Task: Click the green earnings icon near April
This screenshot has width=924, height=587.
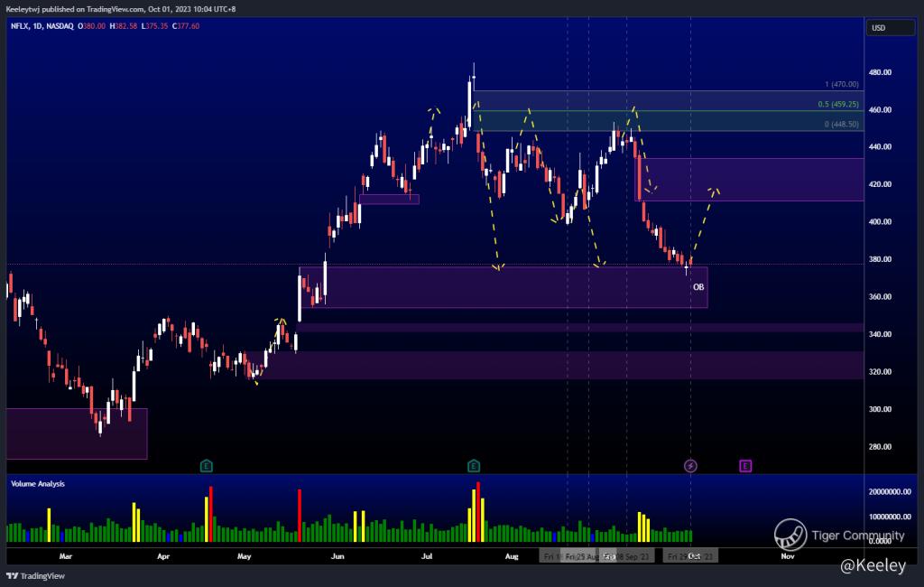Action: pyautogui.click(x=207, y=466)
